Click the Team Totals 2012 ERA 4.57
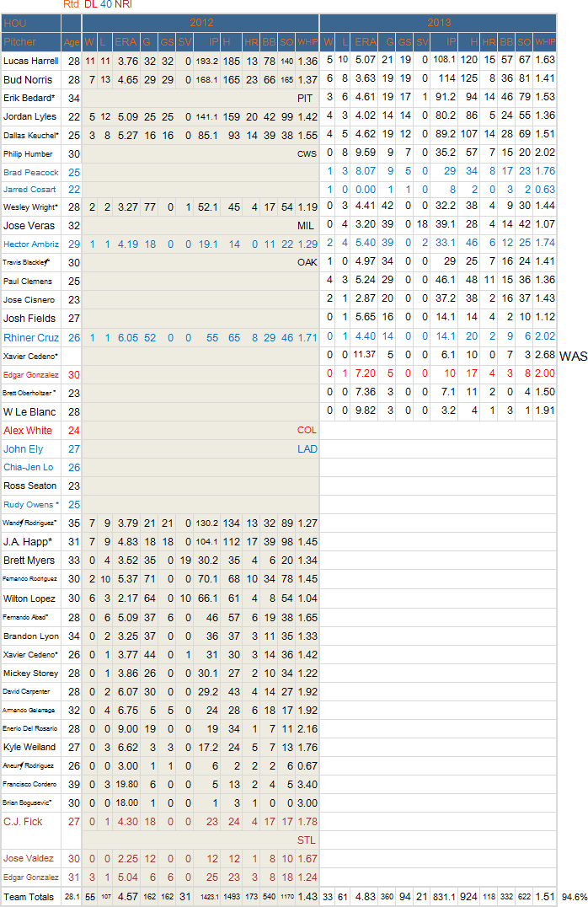 coord(128,897)
